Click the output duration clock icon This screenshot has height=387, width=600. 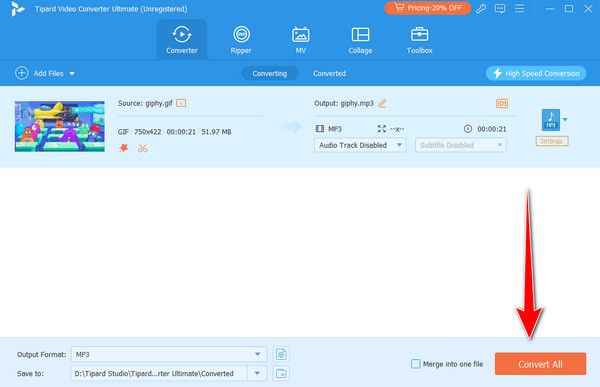click(x=468, y=129)
